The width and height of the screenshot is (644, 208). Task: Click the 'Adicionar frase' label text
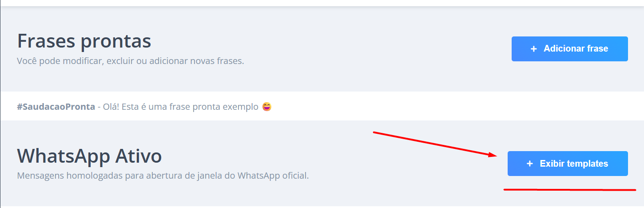point(576,49)
